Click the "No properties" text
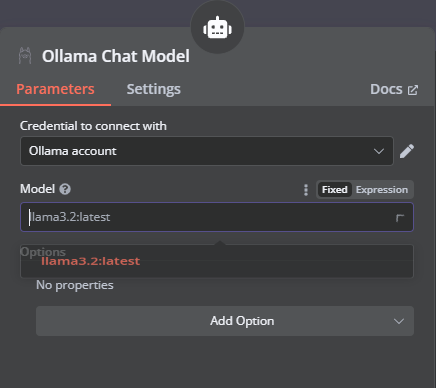The width and height of the screenshot is (436, 388). (x=75, y=285)
